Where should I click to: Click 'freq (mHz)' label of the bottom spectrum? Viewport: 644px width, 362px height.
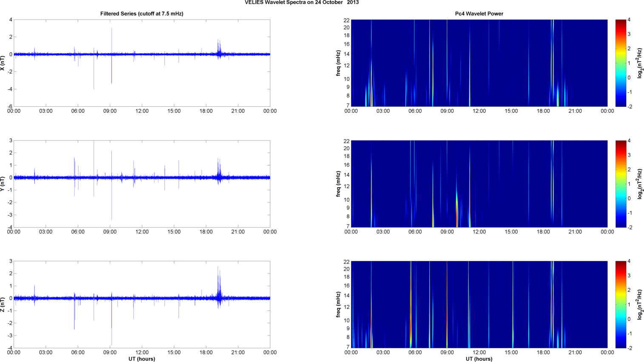pos(338,305)
